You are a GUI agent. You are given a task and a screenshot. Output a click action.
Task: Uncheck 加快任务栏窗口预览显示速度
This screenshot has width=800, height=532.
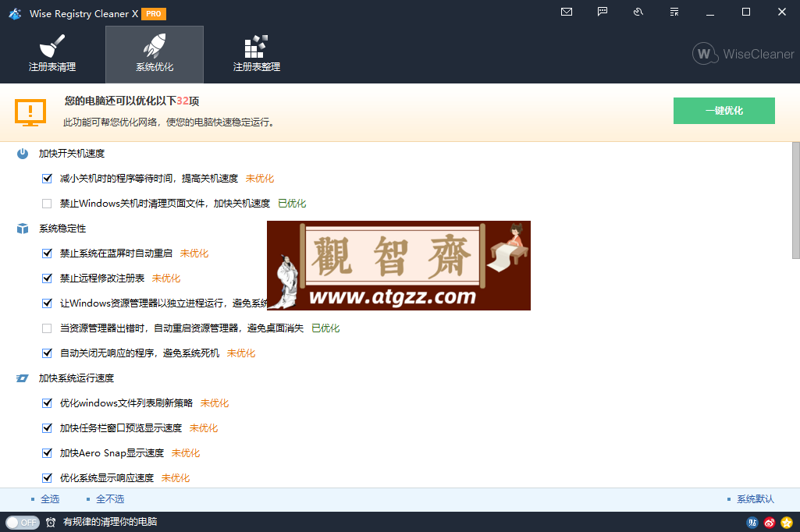point(47,428)
